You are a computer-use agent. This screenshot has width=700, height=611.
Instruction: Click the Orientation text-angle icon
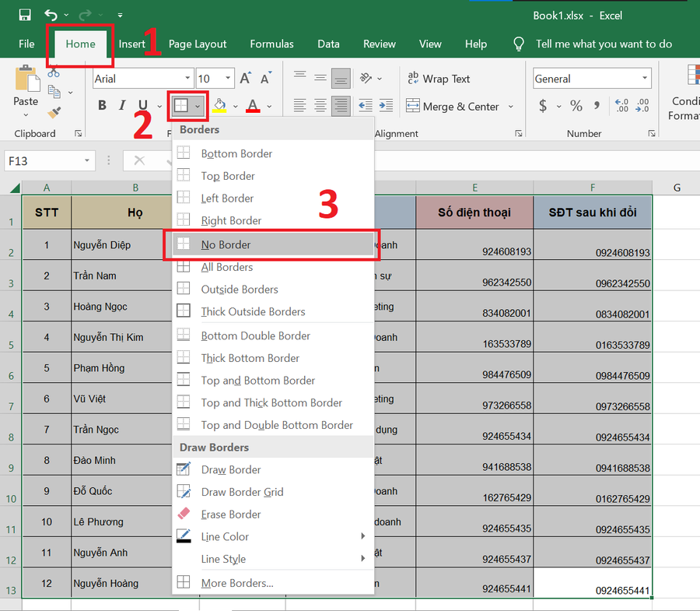tap(366, 78)
